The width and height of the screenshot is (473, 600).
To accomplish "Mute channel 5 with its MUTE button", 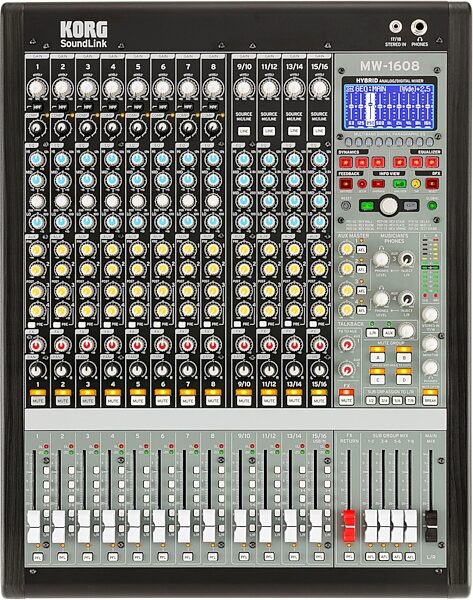I will tap(137, 401).
